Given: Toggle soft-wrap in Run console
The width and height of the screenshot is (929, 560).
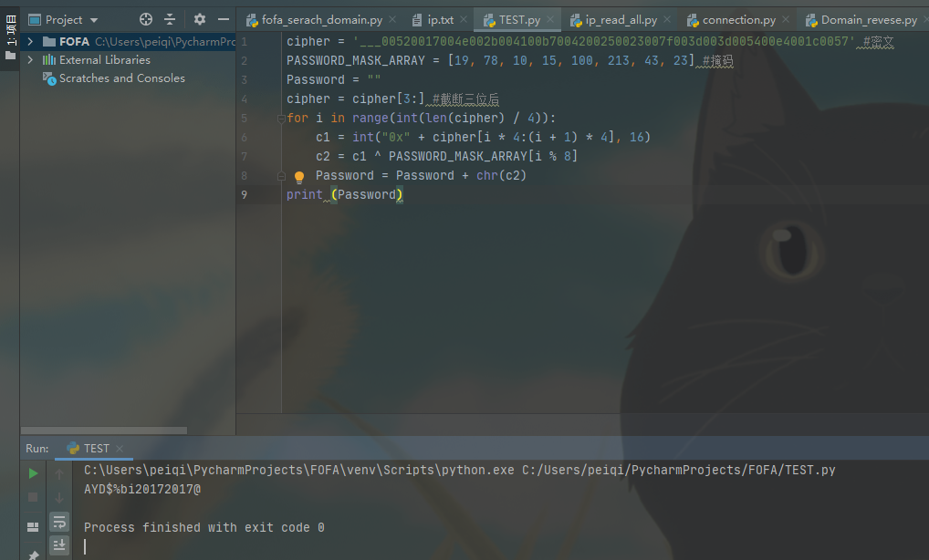Looking at the screenshot, I should tap(59, 522).
